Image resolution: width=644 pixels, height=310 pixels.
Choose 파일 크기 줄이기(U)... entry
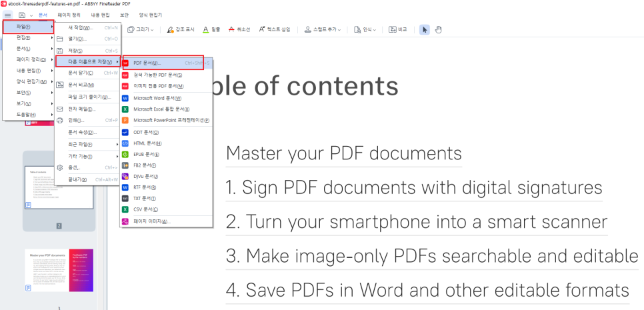pos(87,97)
